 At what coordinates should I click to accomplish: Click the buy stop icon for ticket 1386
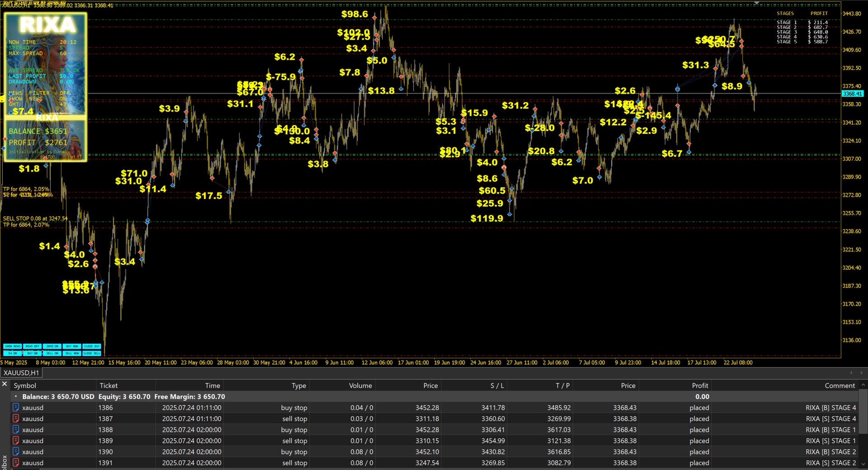pos(16,407)
